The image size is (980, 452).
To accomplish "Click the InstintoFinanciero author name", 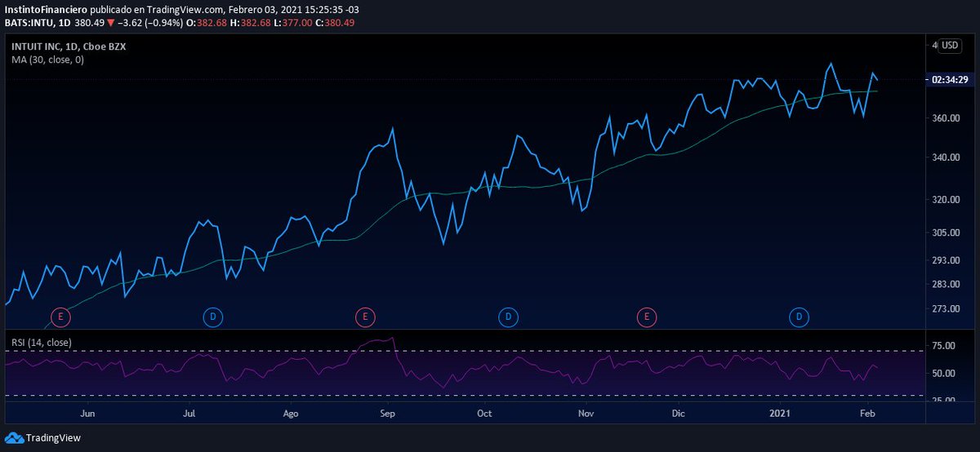I will coord(45,9).
